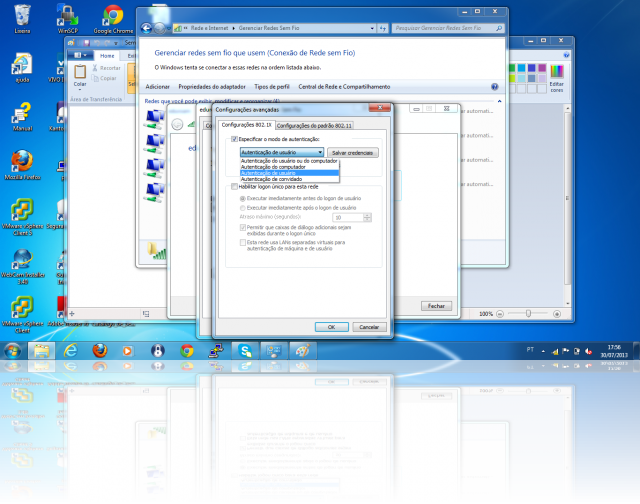Check Esta rede usa LANs separadas virtuais
The height and width of the screenshot is (504, 640).
[243, 242]
